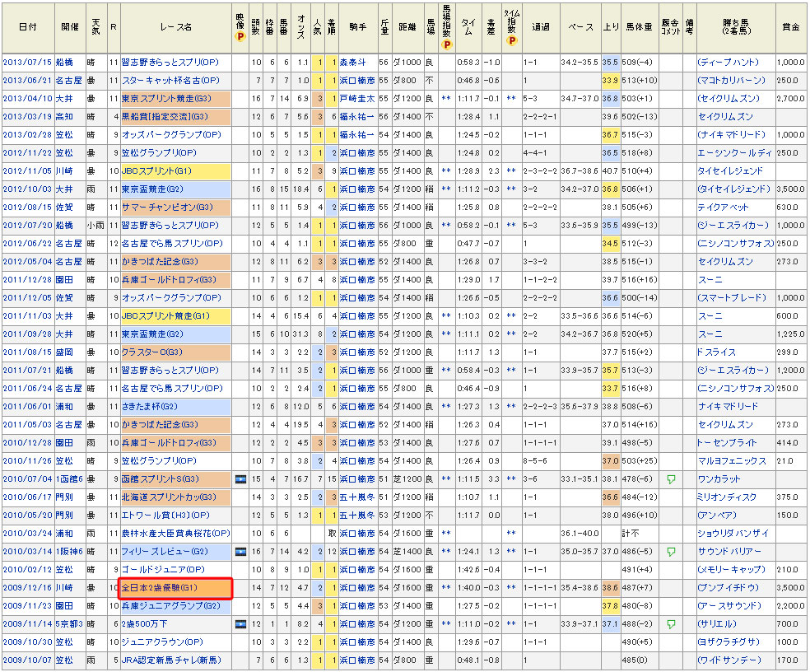Open winner horse ショウリダバンザイ
810x672 pixels.
(733, 534)
